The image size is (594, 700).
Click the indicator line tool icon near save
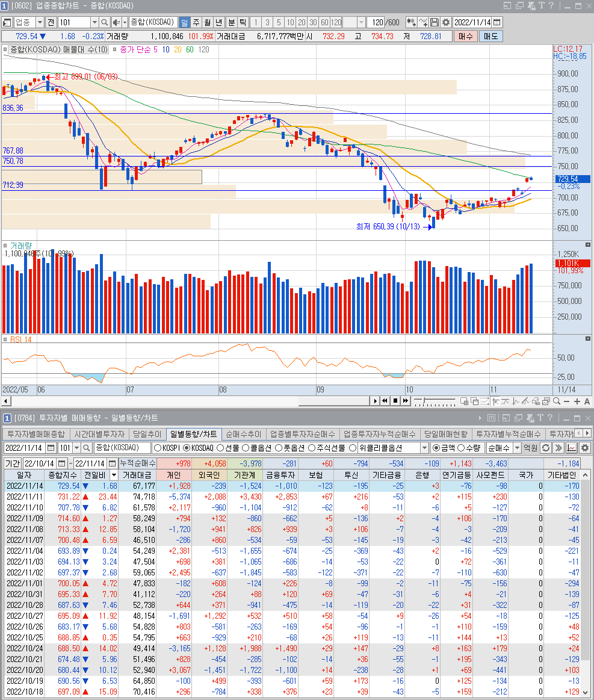[x=422, y=22]
